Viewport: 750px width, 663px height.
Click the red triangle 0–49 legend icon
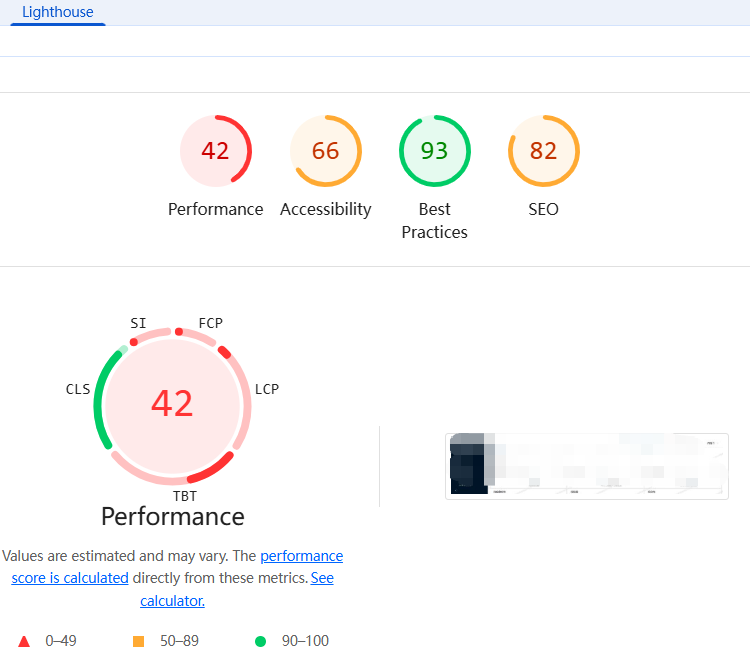click(24, 641)
